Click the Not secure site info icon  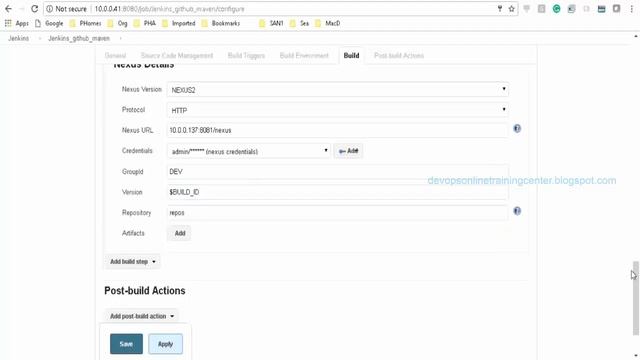tap(49, 9)
